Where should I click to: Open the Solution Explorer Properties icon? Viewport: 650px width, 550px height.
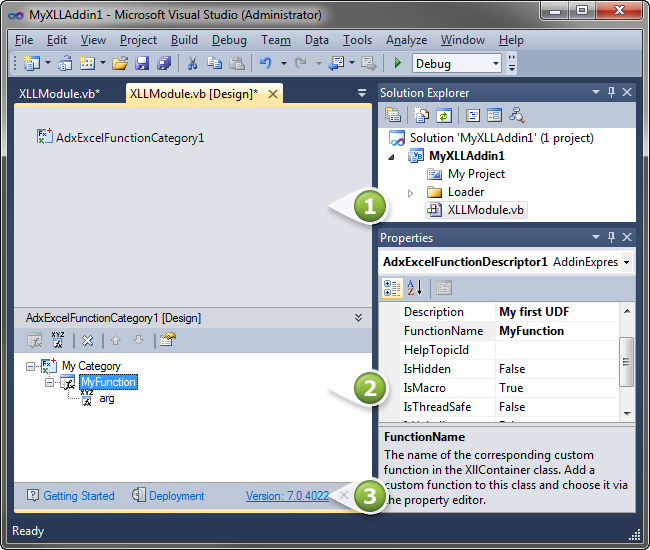pyautogui.click(x=393, y=115)
